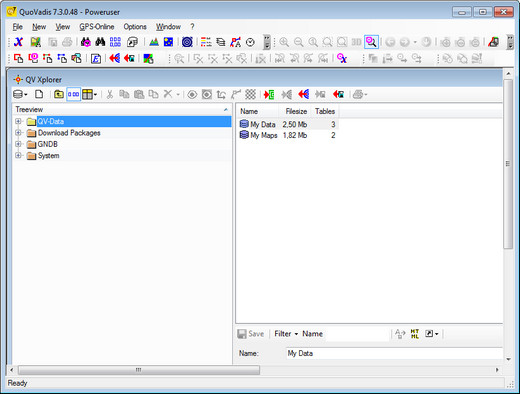Open the Filter dropdown

coord(286,334)
